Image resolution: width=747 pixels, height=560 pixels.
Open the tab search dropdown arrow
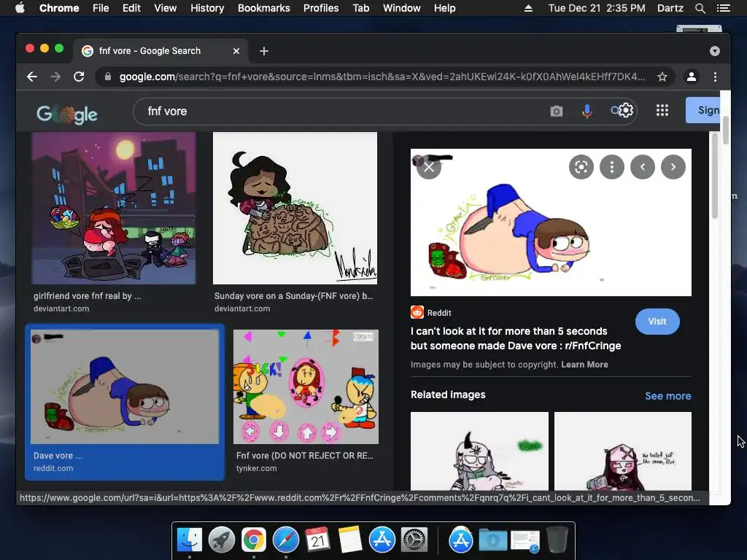click(x=715, y=51)
